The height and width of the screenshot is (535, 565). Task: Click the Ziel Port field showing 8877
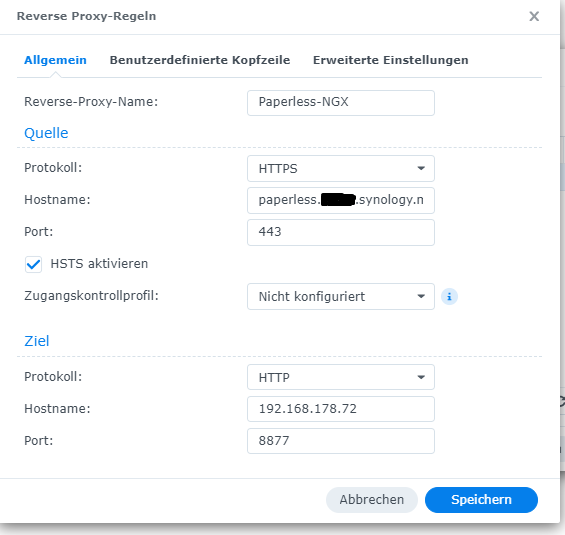pyautogui.click(x=341, y=441)
